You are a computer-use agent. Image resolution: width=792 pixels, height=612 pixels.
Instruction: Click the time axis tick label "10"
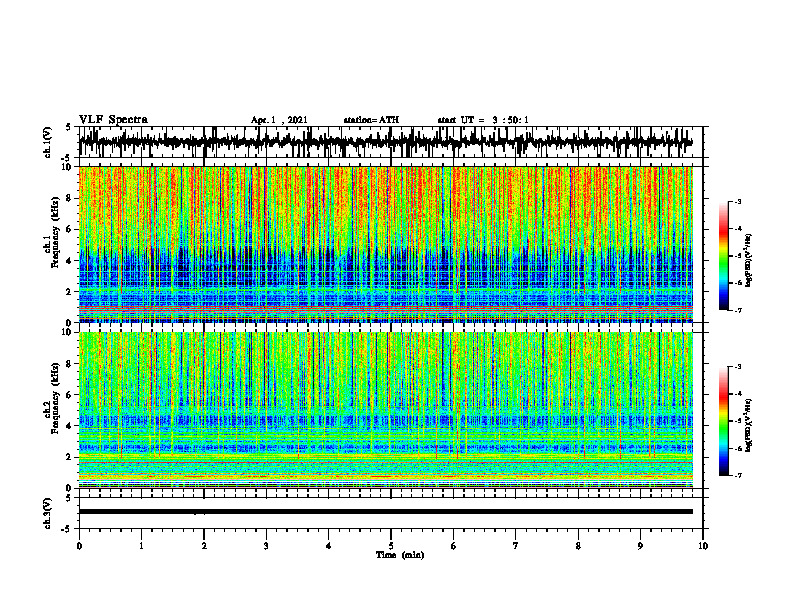click(x=703, y=545)
